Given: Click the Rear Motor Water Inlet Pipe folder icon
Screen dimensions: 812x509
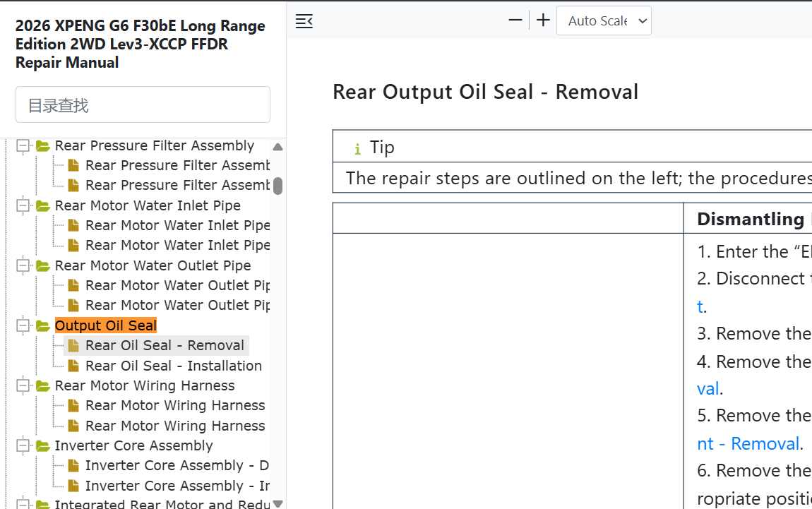Looking at the screenshot, I should coord(42,206).
